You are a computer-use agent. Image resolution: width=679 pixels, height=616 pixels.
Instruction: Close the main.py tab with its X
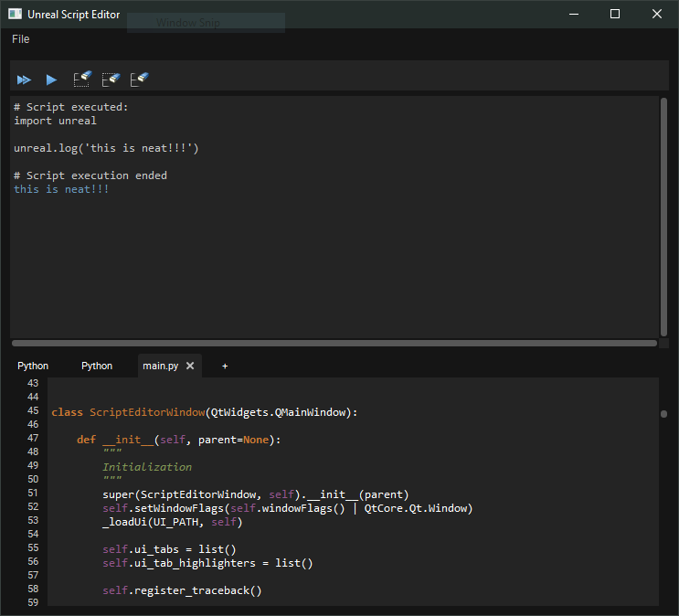click(190, 366)
